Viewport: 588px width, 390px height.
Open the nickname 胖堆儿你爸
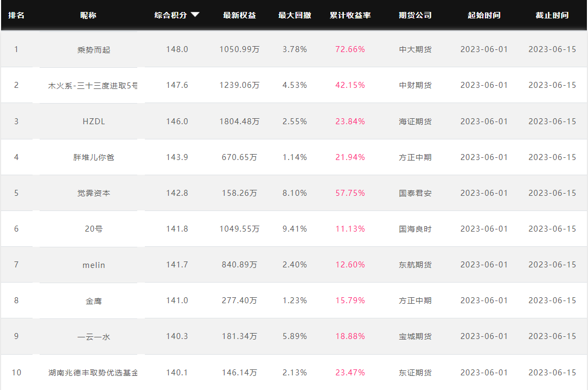tap(94, 157)
